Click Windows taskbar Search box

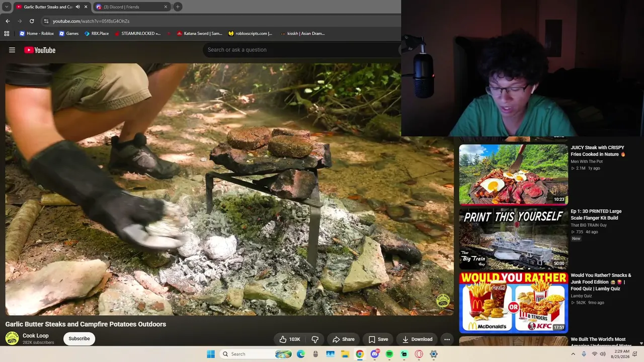[x=257, y=354]
